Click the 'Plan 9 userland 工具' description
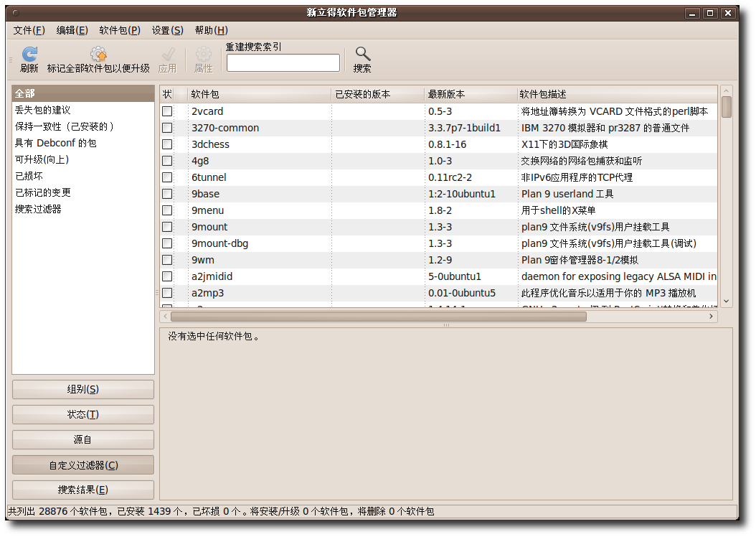Viewport: 756px width, 537px height. (567, 194)
